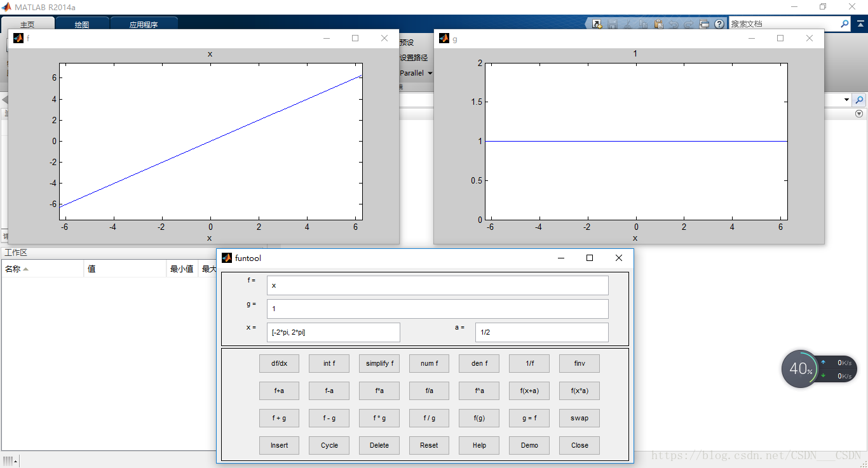Click the paste clipboard icon

[x=658, y=24]
